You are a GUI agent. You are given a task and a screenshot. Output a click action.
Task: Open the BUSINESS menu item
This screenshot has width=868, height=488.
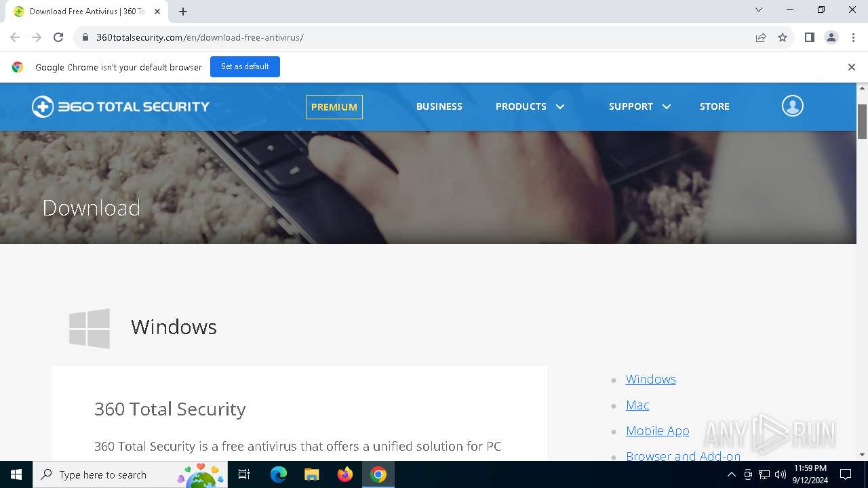439,106
